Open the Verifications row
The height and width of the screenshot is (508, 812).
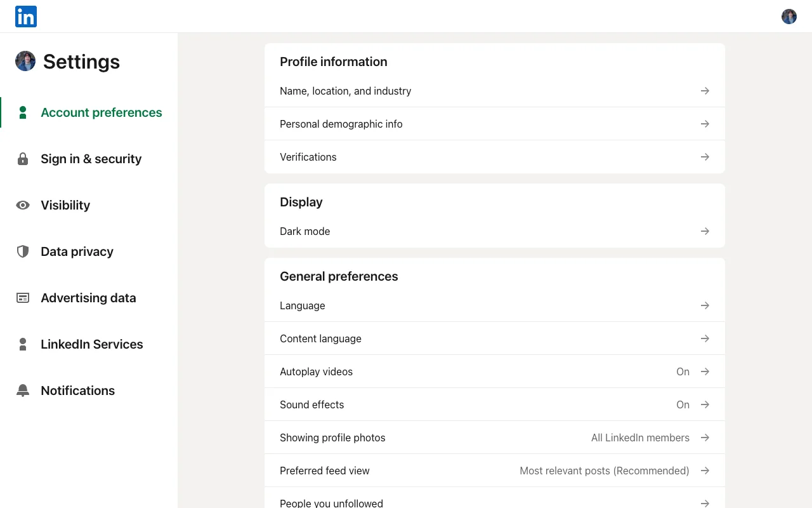pyautogui.click(x=495, y=157)
